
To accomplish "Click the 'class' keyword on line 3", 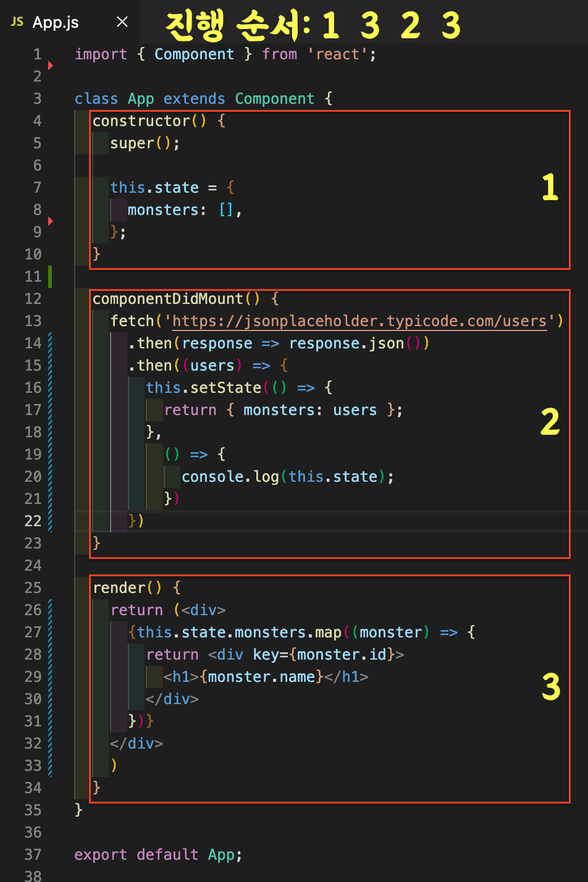I will [x=96, y=99].
